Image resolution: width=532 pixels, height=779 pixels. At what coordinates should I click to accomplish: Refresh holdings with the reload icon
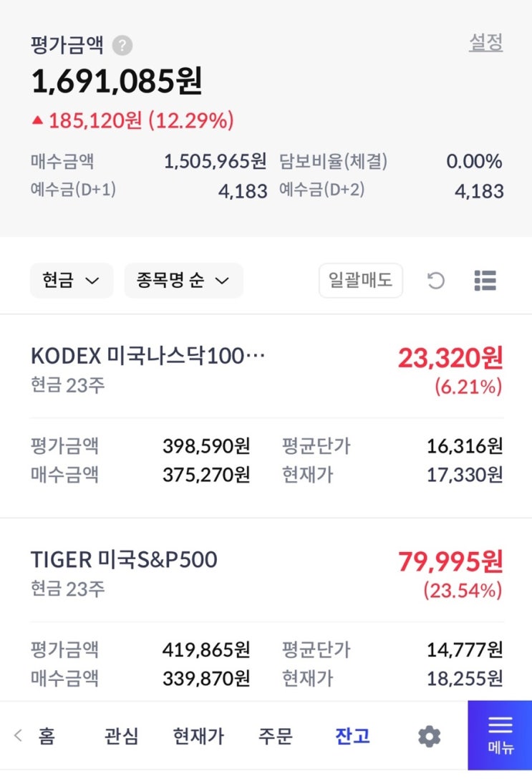(435, 281)
